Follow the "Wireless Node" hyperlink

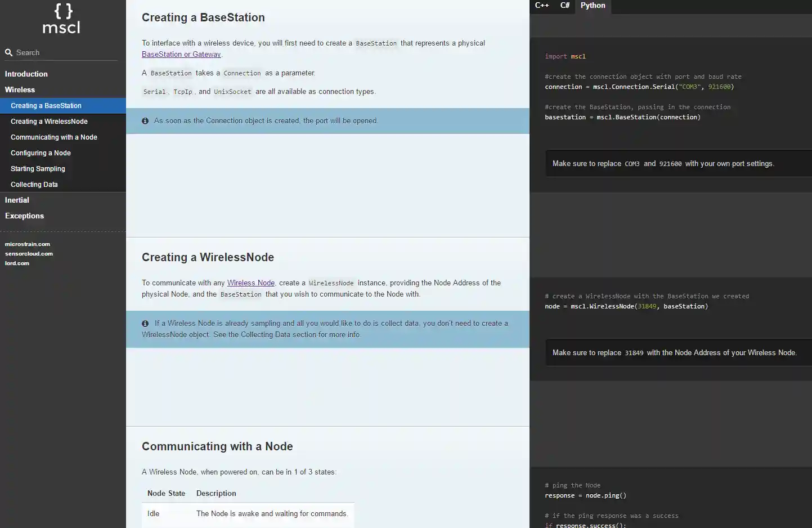(x=250, y=283)
